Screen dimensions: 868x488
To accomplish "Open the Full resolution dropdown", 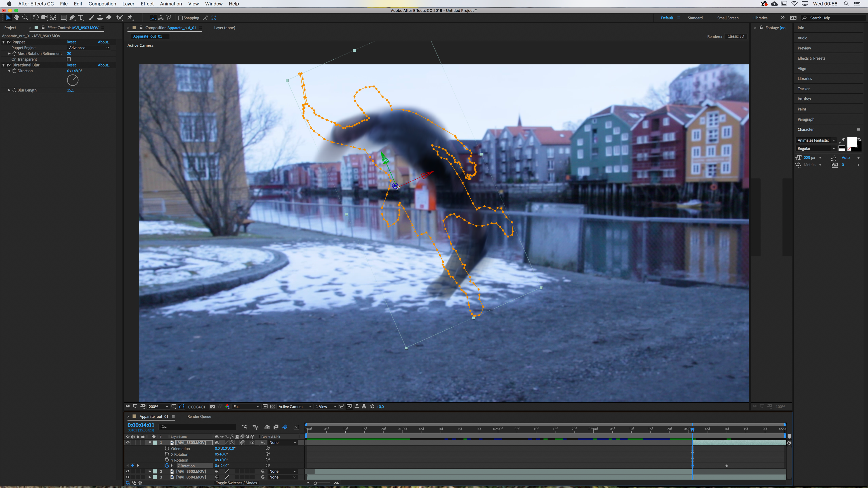I will [246, 406].
